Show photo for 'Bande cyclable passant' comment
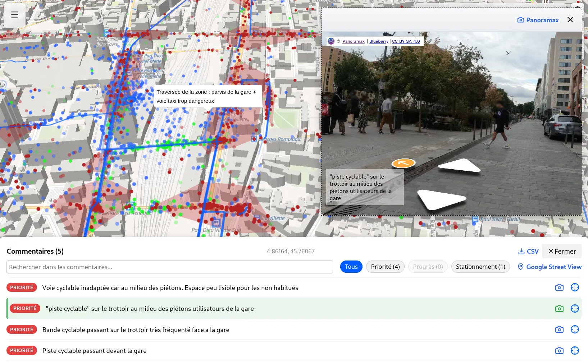The image size is (588, 364). (x=559, y=330)
